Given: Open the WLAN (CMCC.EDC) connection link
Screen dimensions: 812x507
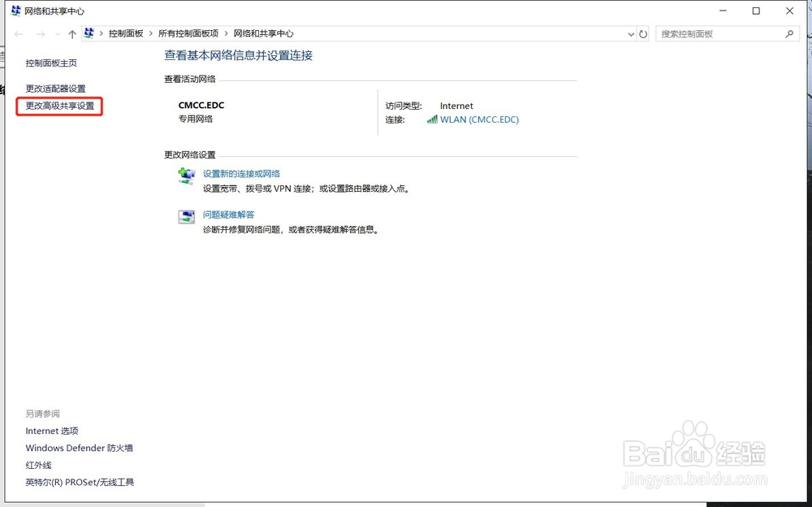Looking at the screenshot, I should click(480, 119).
